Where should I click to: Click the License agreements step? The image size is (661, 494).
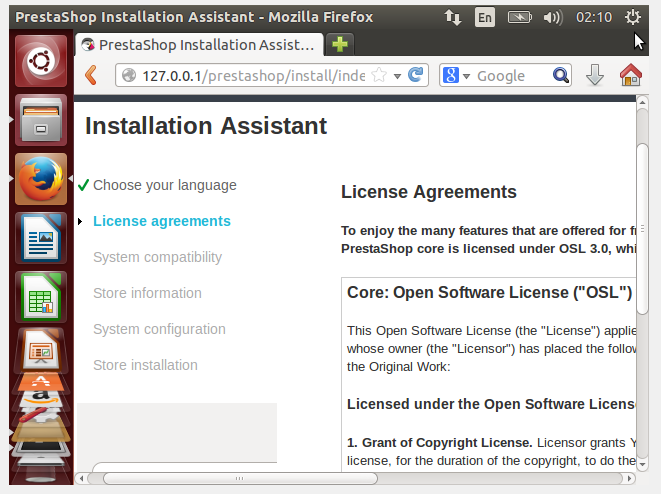point(162,221)
